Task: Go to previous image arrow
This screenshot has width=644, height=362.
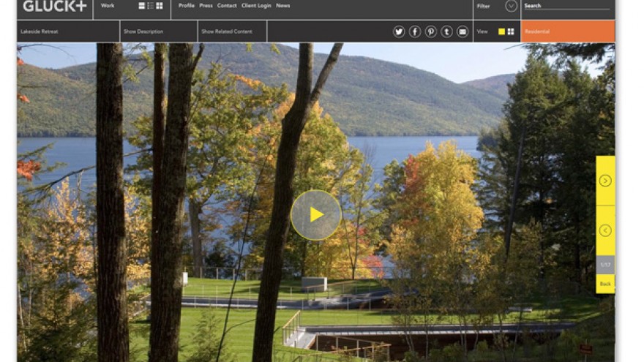Action: [605, 230]
